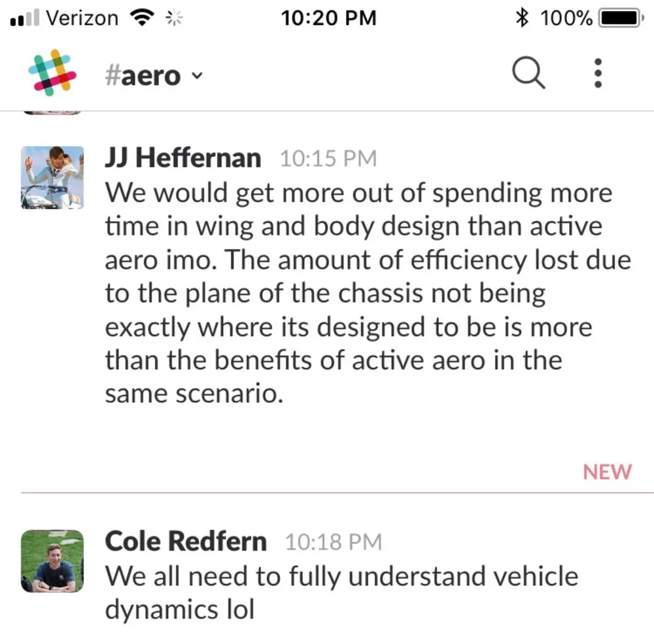This screenshot has height=644, width=654.
Task: Tap the search magnifier icon
Action: pos(528,73)
